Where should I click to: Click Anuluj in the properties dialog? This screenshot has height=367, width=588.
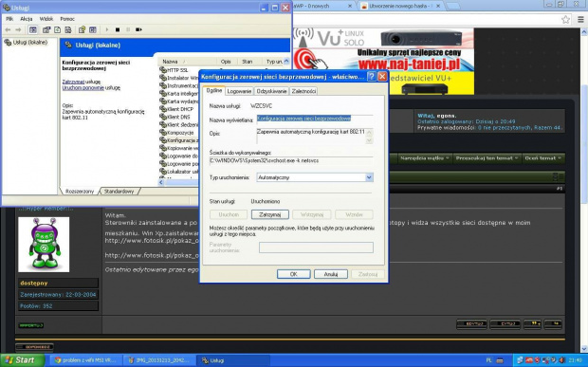[x=331, y=274]
